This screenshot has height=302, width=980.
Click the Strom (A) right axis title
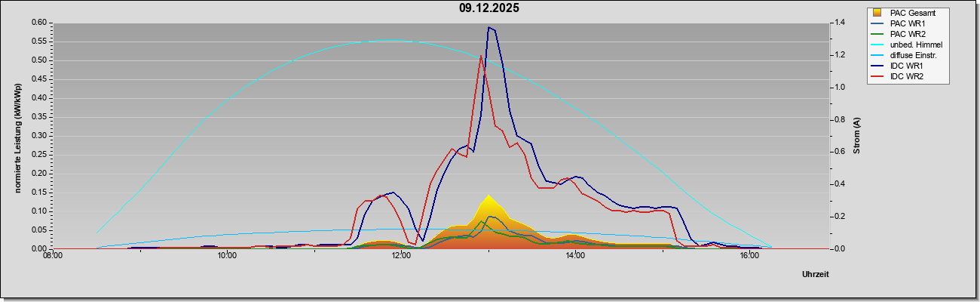857,136
